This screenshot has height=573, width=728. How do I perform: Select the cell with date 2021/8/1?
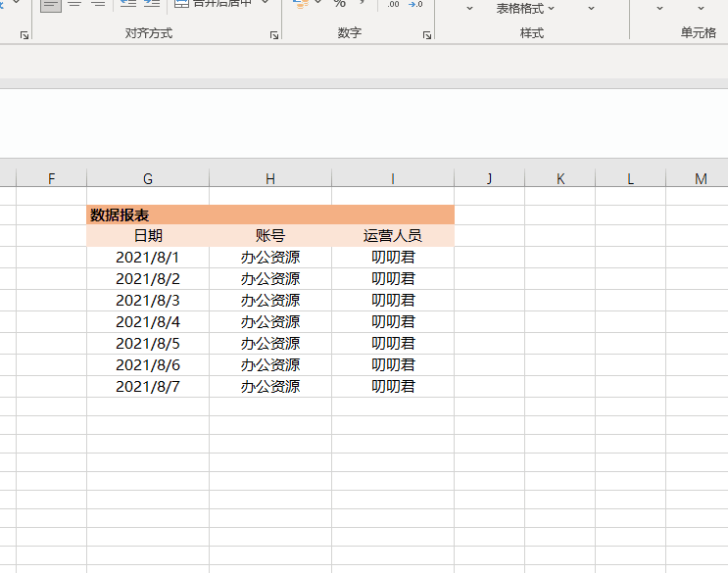148,257
